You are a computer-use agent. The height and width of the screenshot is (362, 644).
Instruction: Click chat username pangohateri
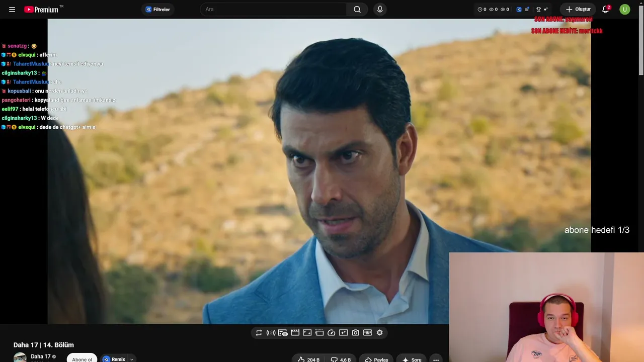pyautogui.click(x=16, y=100)
